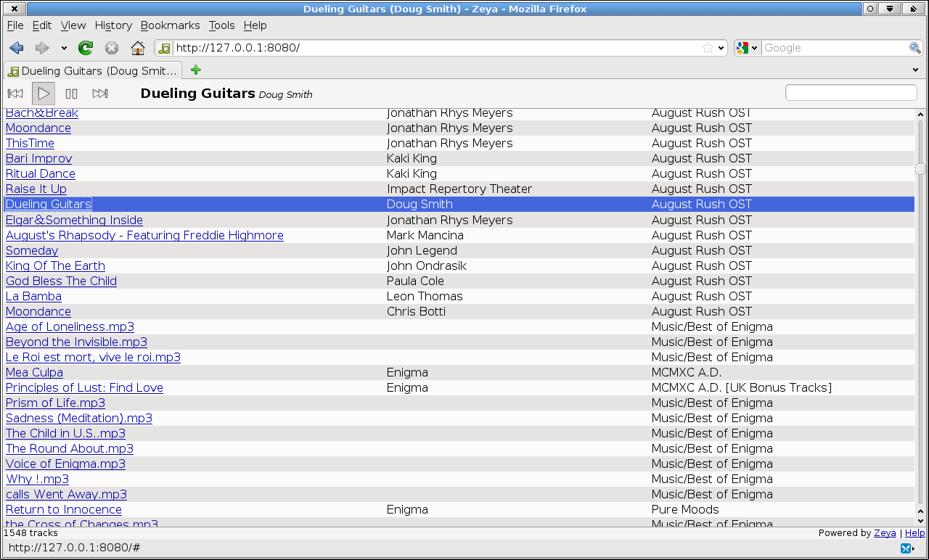Play Return to Innocence
The image size is (929, 560).
coord(64,510)
